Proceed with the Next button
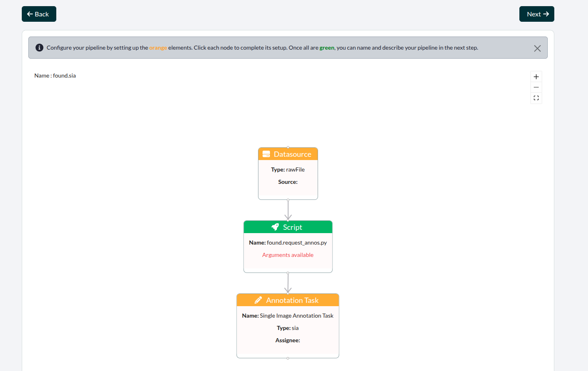This screenshot has width=588, height=371. pos(537,14)
